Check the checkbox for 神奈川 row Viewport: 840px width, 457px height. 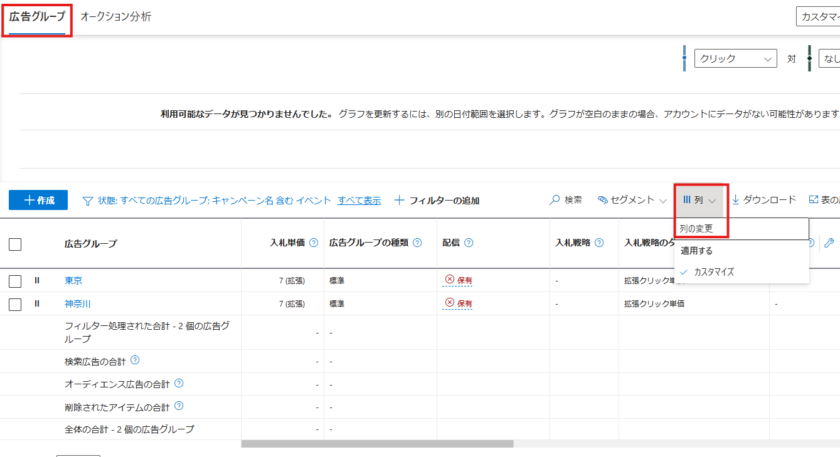tap(15, 304)
